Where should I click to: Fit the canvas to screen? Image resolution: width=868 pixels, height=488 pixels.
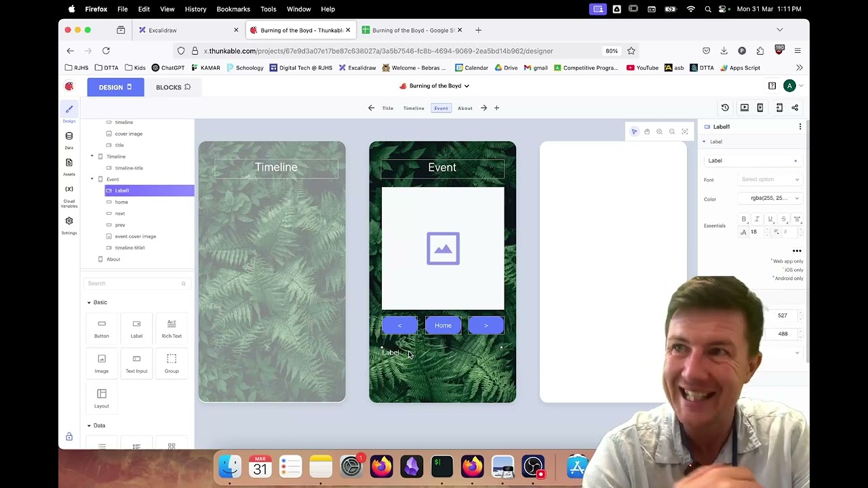click(685, 131)
